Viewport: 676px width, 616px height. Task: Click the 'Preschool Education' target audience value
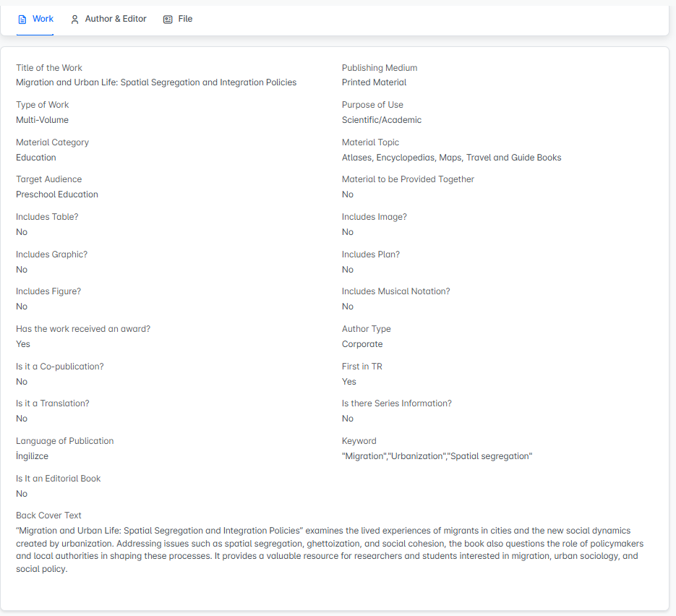pyautogui.click(x=57, y=194)
